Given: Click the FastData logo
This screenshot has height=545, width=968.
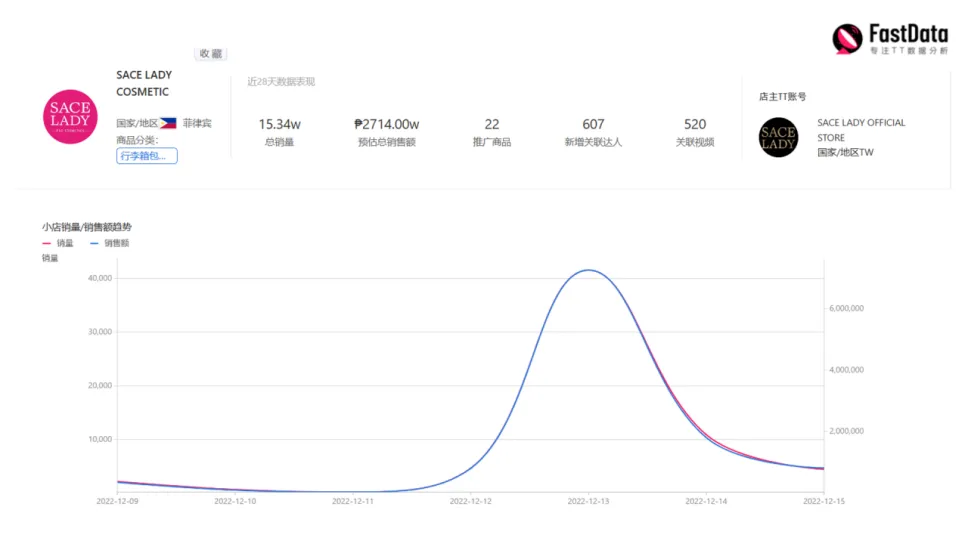Looking at the screenshot, I should pos(890,39).
